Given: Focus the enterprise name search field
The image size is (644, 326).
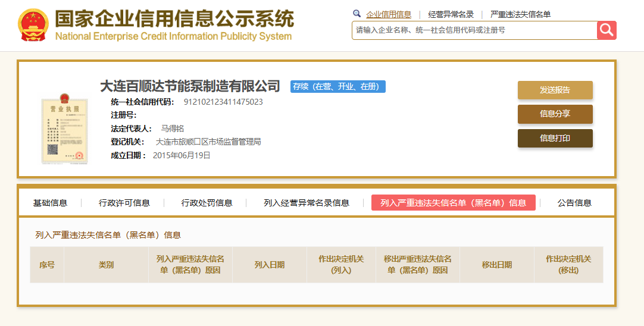Looking at the screenshot, I should [x=474, y=30].
